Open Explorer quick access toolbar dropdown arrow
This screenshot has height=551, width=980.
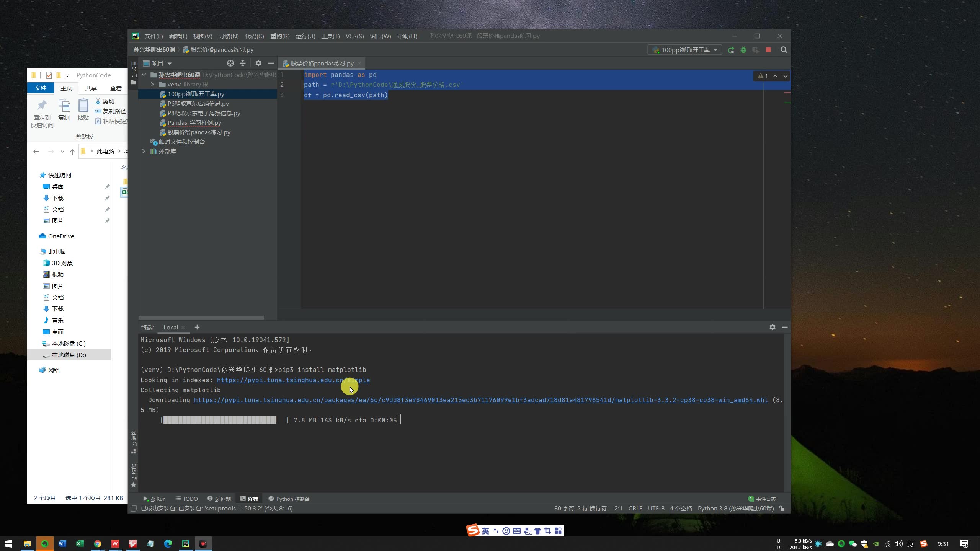tap(67, 75)
